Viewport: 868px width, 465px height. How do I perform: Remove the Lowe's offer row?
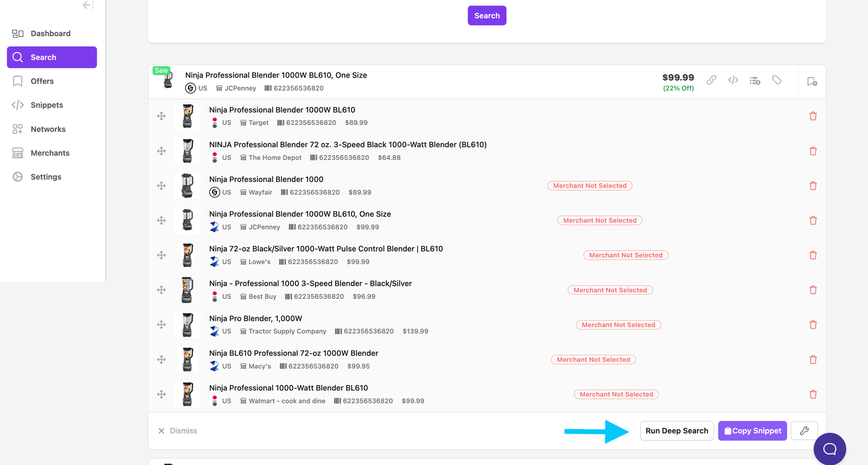coord(813,255)
